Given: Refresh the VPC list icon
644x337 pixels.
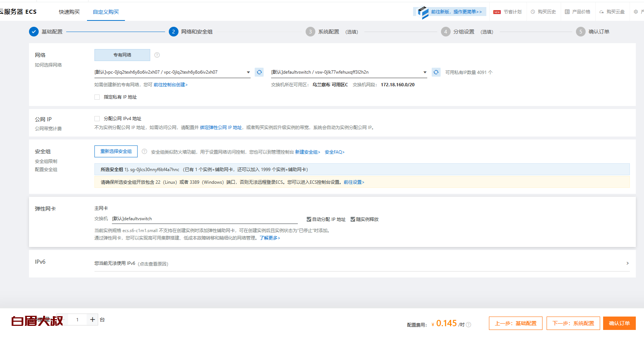Looking at the screenshot, I should pos(259,72).
